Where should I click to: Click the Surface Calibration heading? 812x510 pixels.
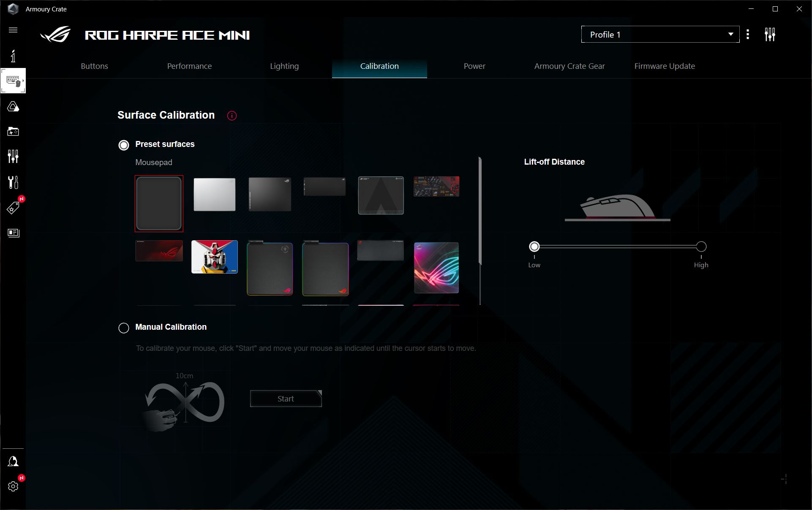[166, 115]
